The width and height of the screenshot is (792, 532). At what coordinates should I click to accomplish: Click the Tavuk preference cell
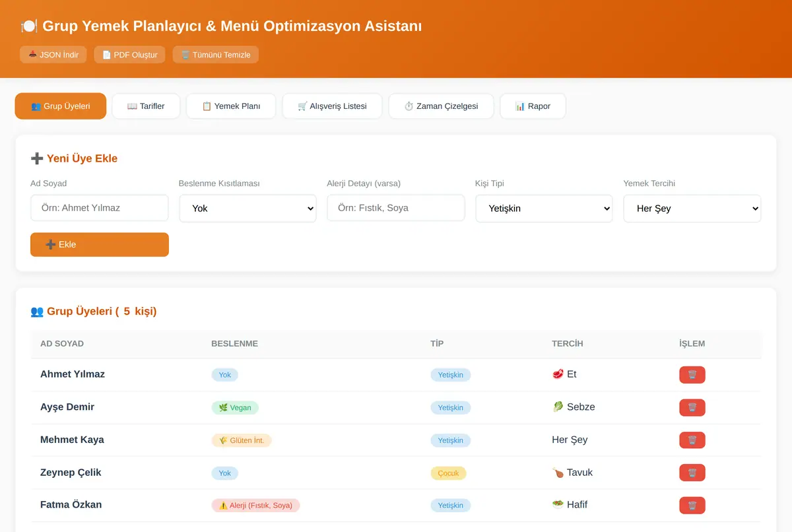coord(572,473)
